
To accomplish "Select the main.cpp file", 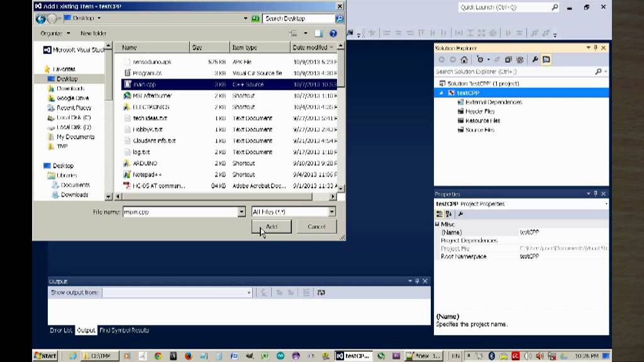I will [x=145, y=85].
